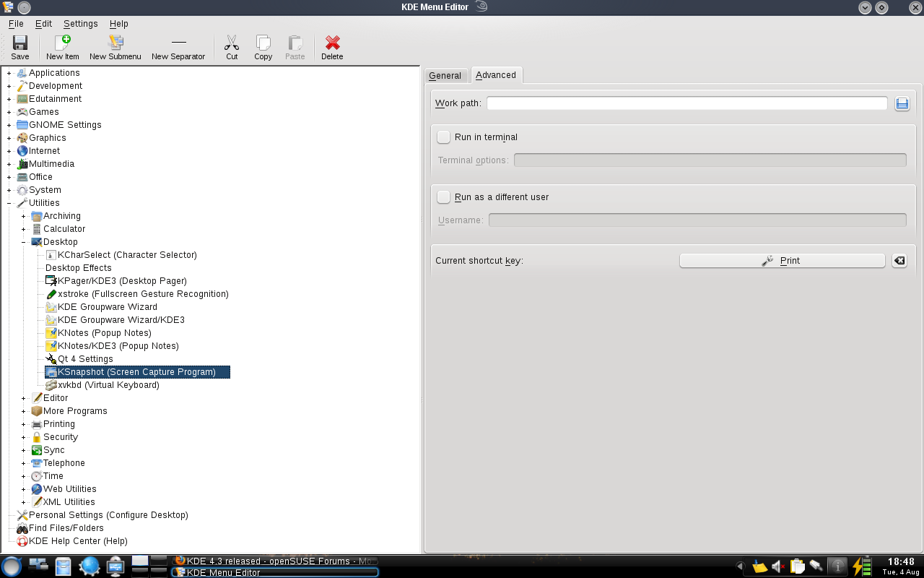
Task: Click the Save toolbar icon
Action: tap(20, 48)
